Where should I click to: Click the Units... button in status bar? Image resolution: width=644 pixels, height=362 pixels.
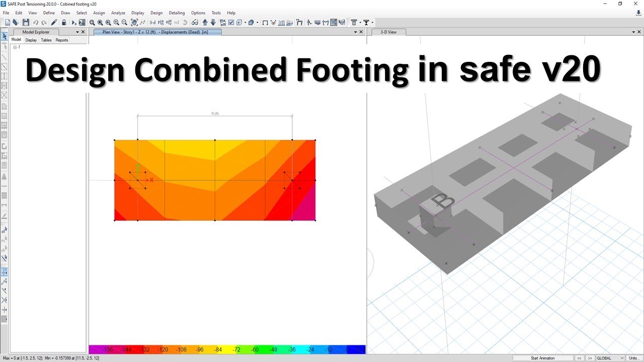[634, 358]
